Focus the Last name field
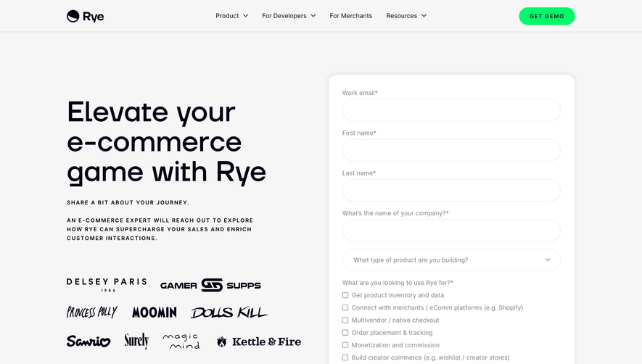 tap(451, 191)
